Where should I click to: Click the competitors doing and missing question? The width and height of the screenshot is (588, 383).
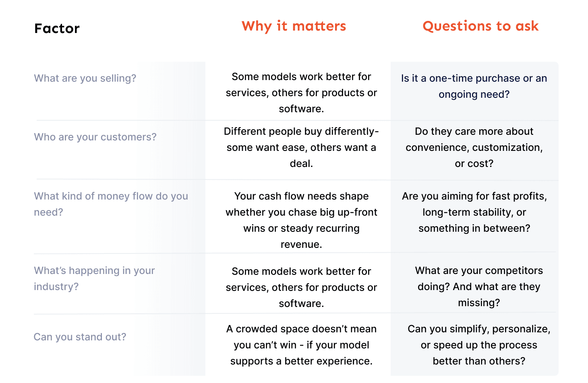tap(479, 286)
